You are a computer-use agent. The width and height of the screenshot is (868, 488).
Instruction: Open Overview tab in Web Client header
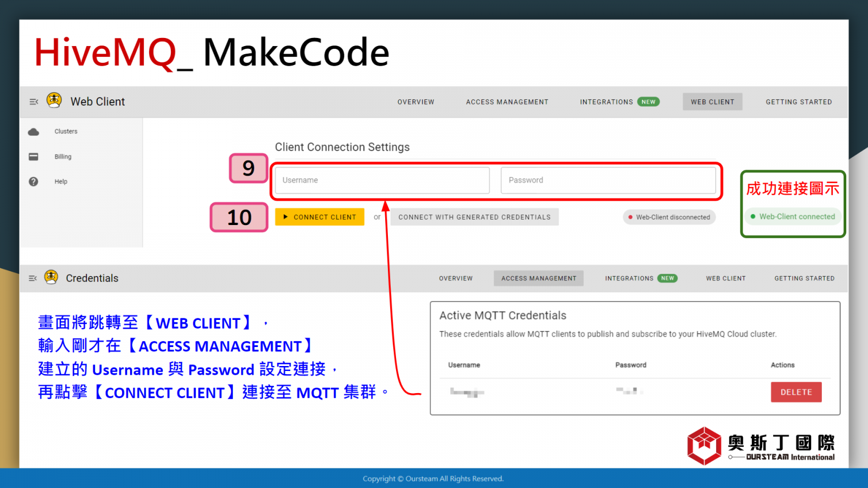pos(416,102)
